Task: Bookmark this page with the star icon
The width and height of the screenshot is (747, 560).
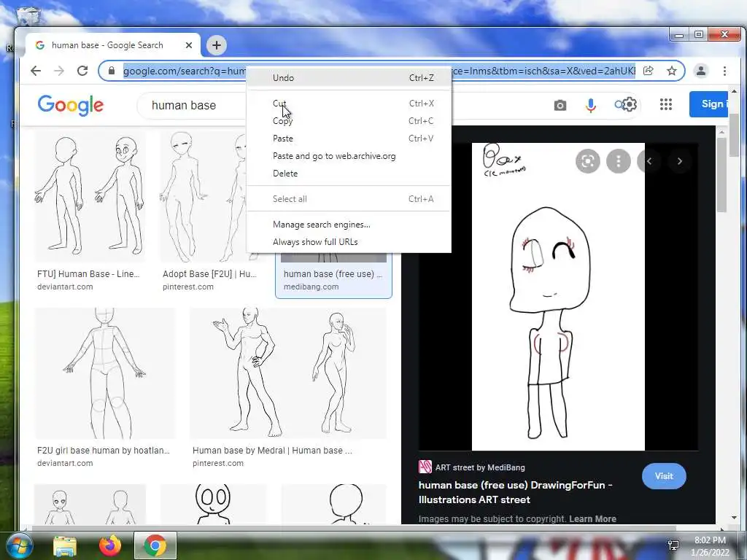Action: pos(672,71)
